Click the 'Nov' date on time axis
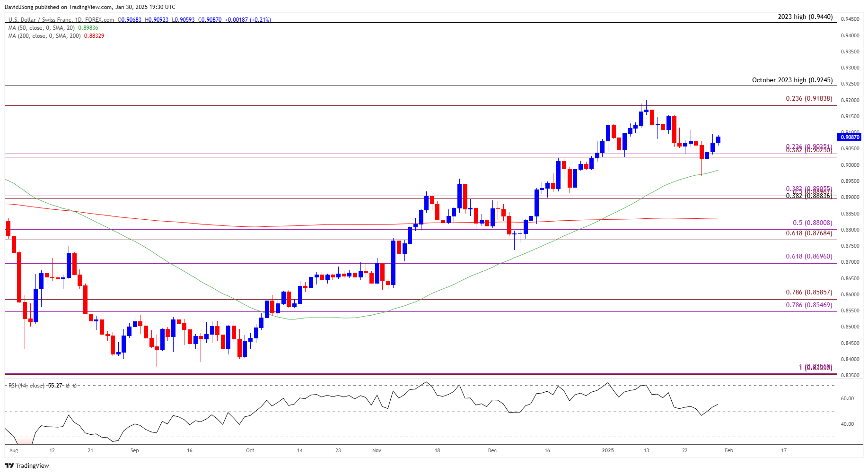 coord(377,450)
